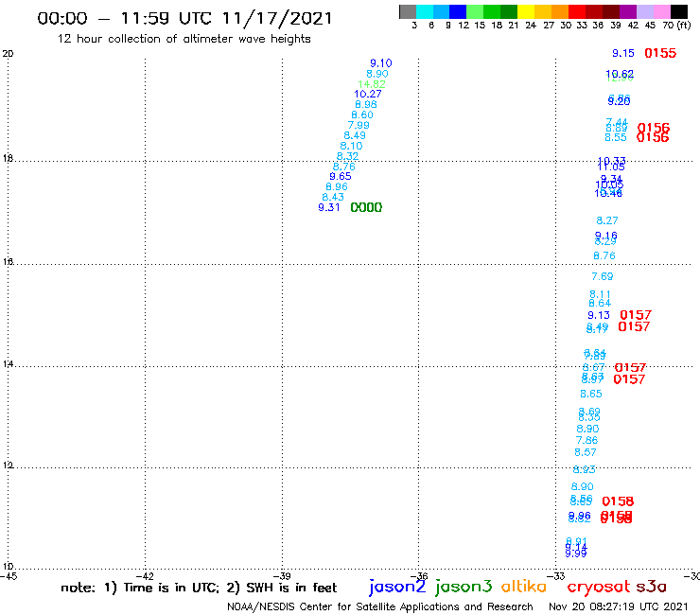Screen dimensions: 700x615
Task: Click the yellow swatch in the color scale
Action: [x=526, y=11]
